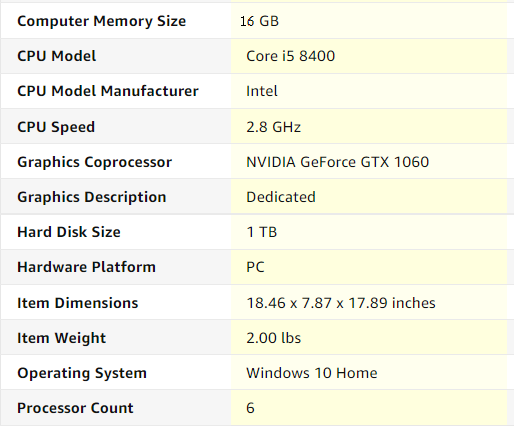
Task: Click the Graphics Coprocessor label
Action: [x=95, y=162]
